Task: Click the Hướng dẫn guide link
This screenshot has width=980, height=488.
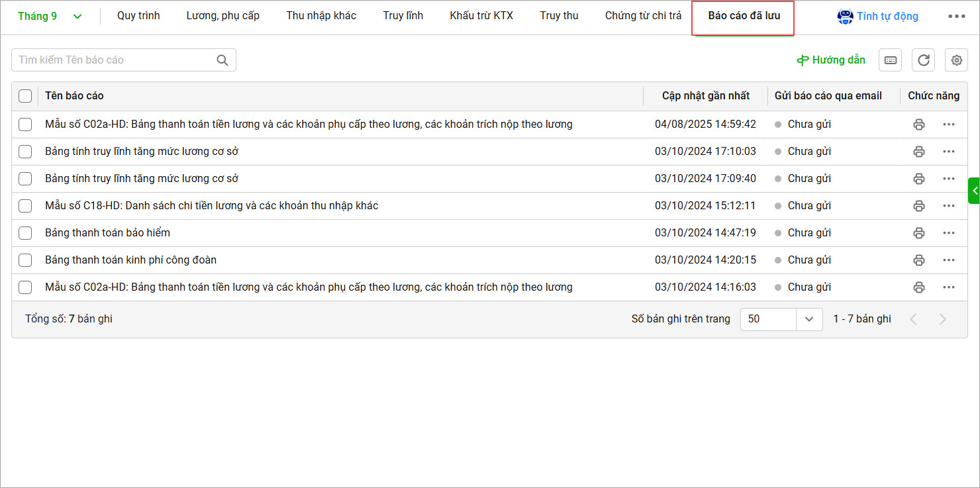Action: pos(830,60)
